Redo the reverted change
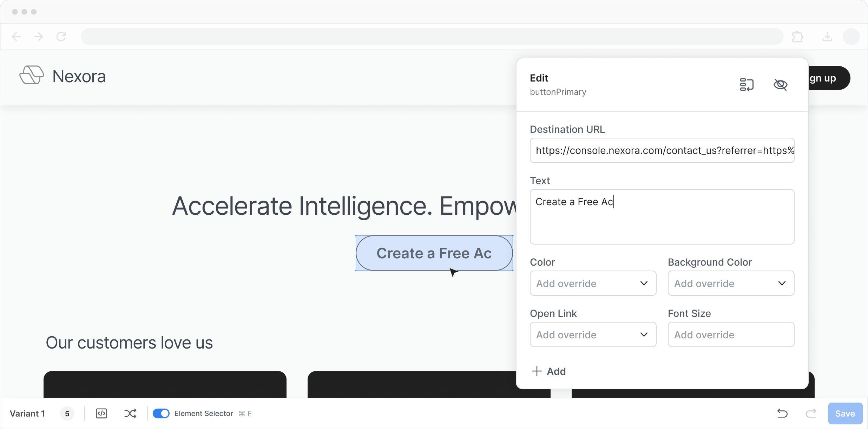Screen dimensions: 868x429 click(x=811, y=414)
